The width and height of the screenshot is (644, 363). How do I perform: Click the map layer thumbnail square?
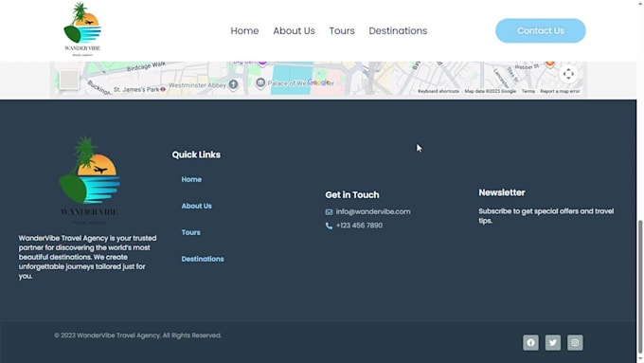pos(69,80)
